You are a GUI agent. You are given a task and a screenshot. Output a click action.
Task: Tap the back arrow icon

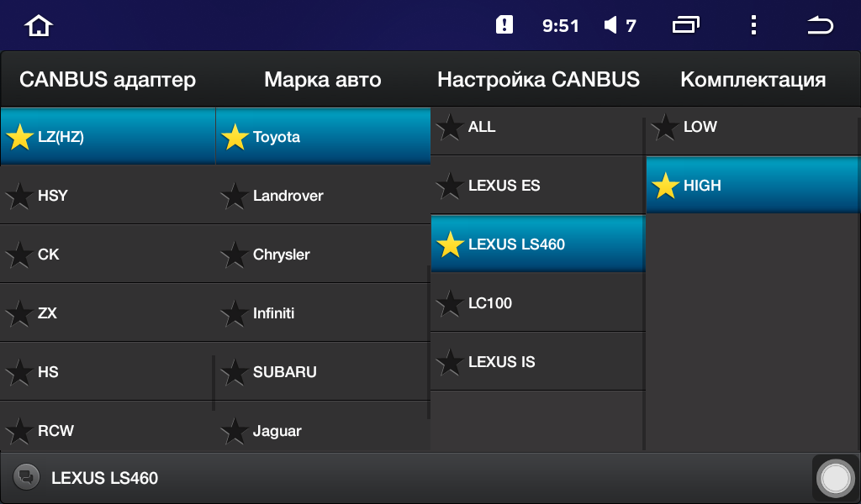coord(820,25)
